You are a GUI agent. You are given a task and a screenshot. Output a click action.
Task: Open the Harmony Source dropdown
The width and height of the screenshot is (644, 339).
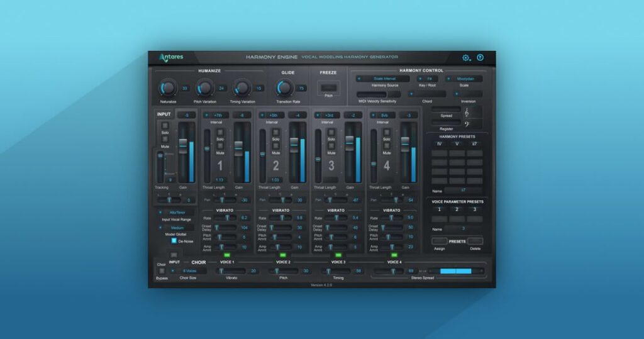(383, 79)
